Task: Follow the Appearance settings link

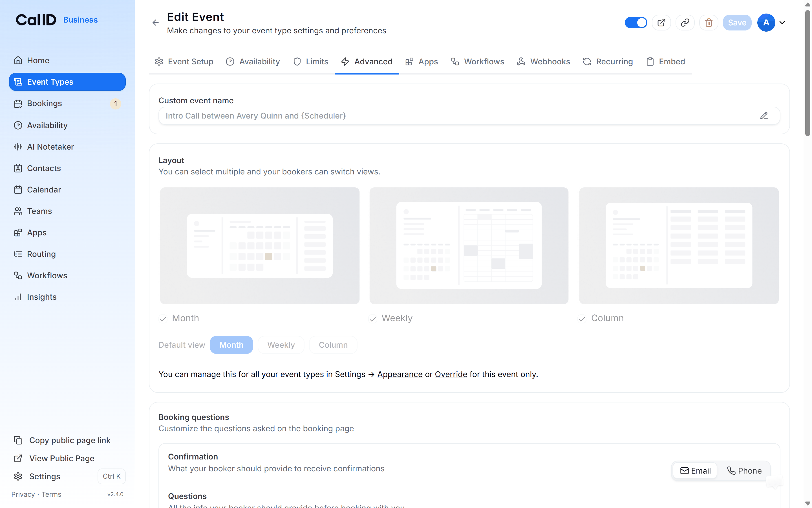Action: pos(400,374)
